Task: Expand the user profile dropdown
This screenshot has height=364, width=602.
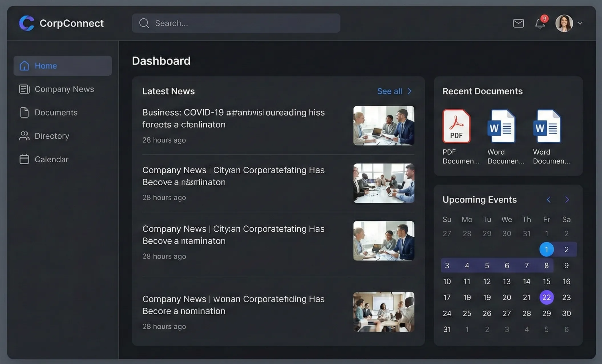Action: (581, 23)
